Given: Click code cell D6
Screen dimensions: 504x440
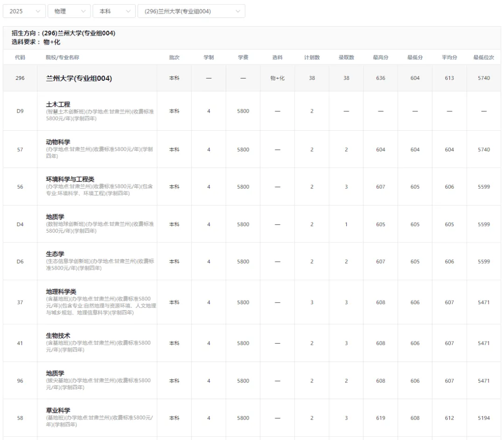Looking at the screenshot, I should coord(20,262).
